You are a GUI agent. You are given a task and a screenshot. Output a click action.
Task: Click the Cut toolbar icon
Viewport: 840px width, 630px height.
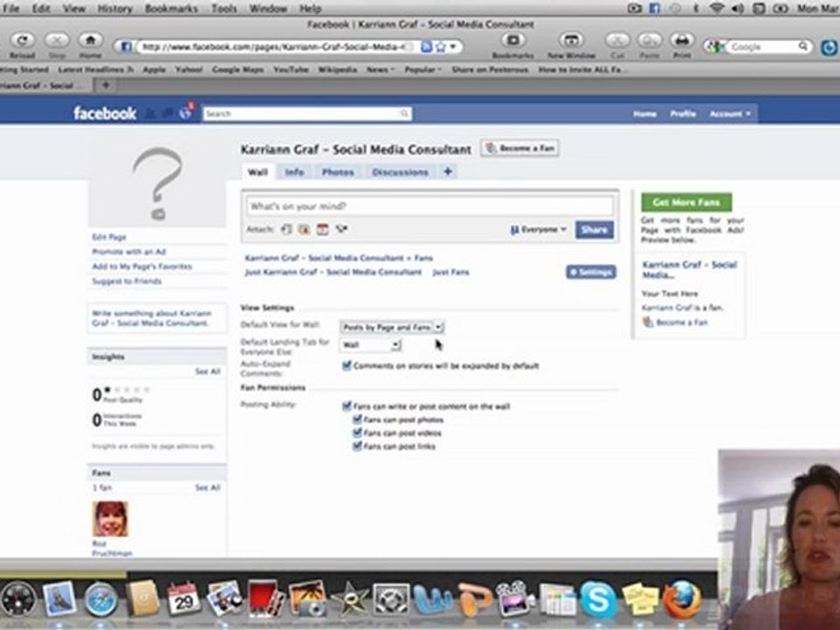(x=617, y=40)
